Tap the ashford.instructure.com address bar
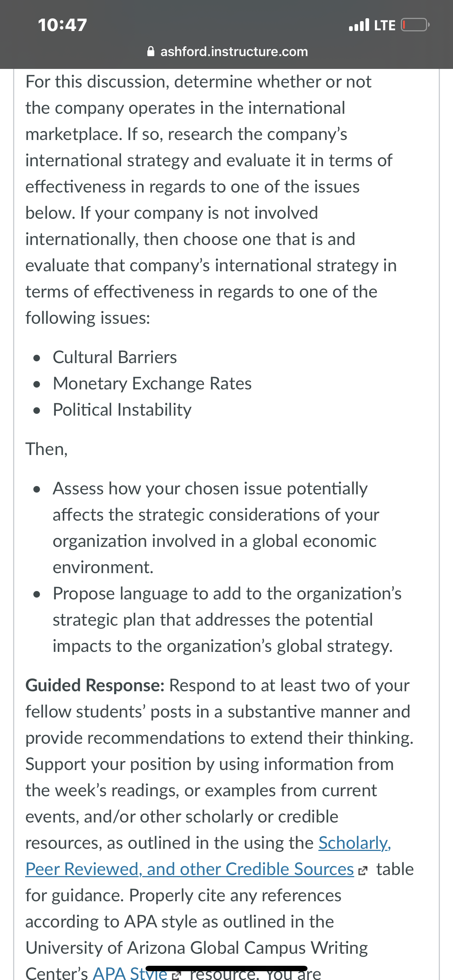This screenshot has width=453, height=980. pyautogui.click(x=227, y=51)
